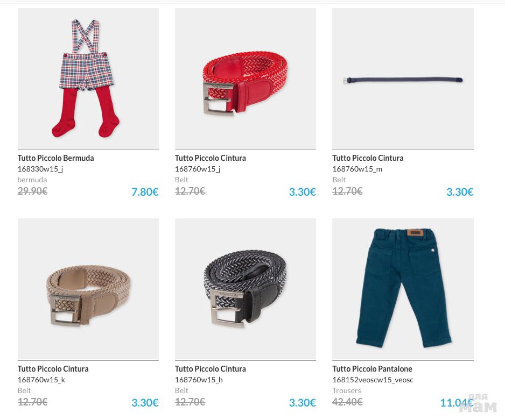
Task: Click the struck-through 42.40€ original price
Action: (347, 402)
